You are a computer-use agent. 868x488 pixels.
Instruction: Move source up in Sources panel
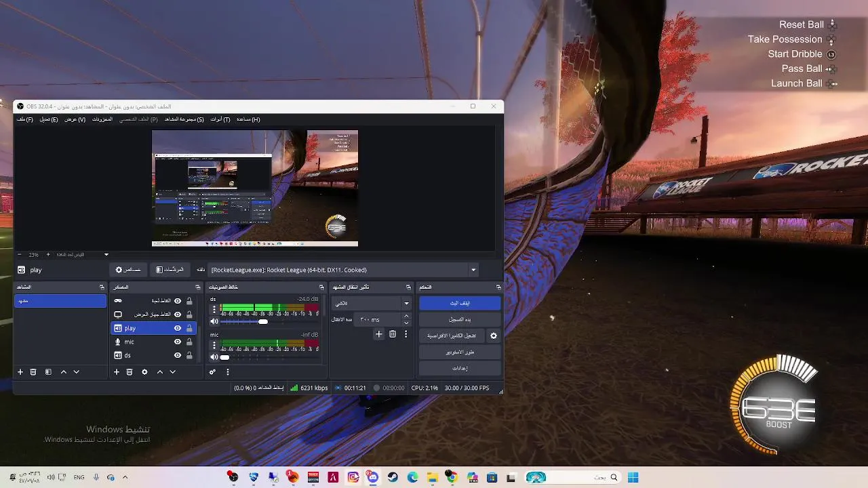pyautogui.click(x=160, y=372)
